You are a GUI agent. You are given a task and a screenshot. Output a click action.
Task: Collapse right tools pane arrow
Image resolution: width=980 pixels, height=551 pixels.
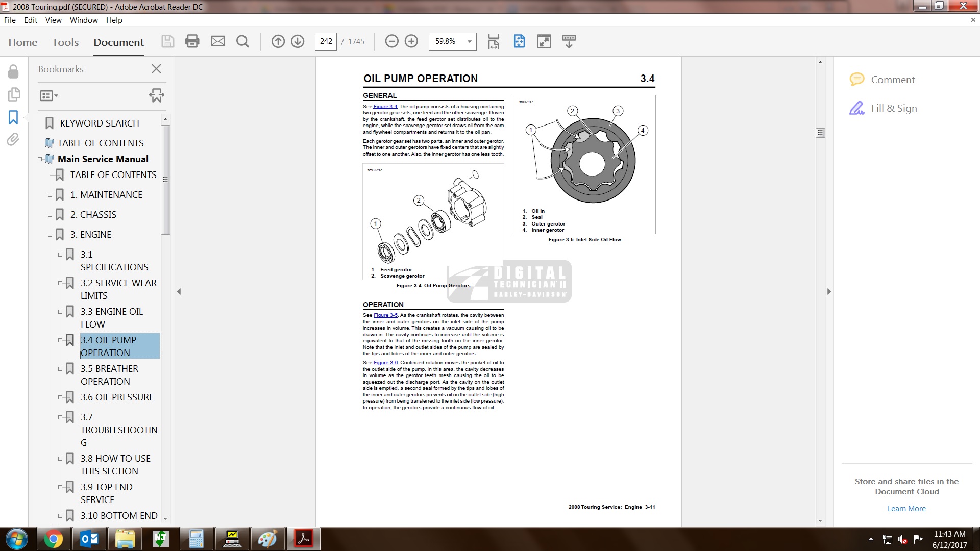pyautogui.click(x=829, y=292)
